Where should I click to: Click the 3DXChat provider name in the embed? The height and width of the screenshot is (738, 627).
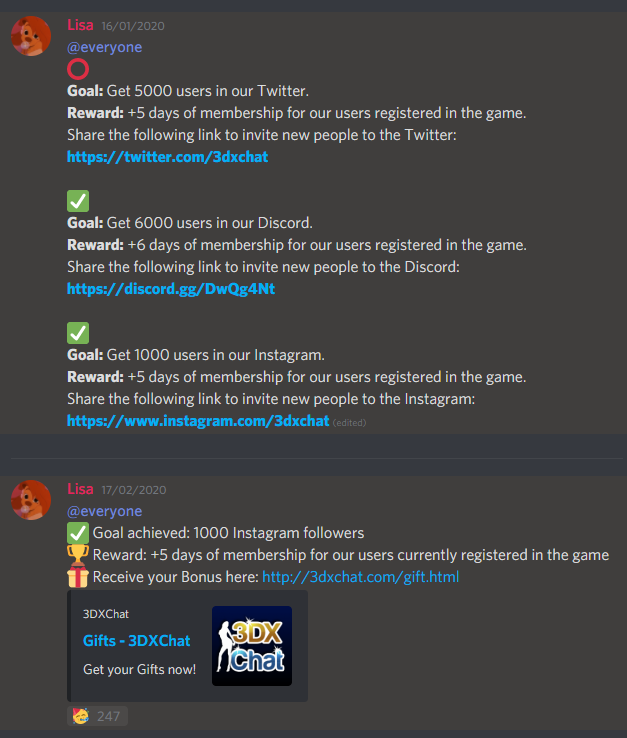click(x=106, y=614)
